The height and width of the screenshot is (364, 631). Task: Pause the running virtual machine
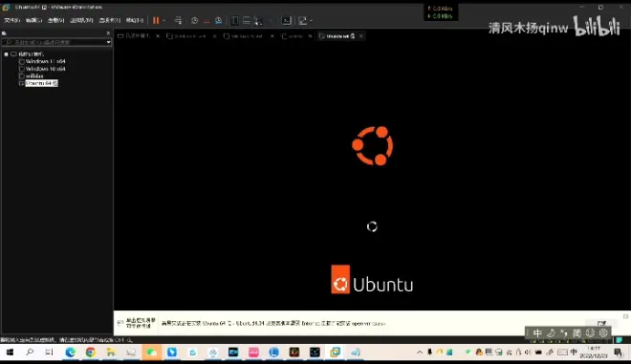coord(156,20)
